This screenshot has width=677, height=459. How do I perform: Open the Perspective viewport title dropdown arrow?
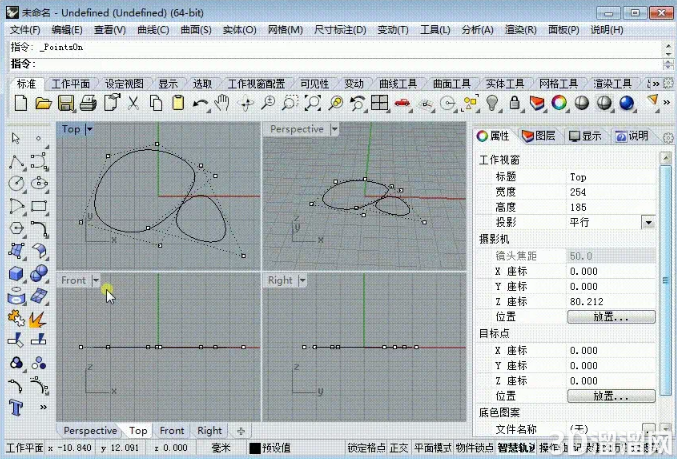click(x=334, y=129)
